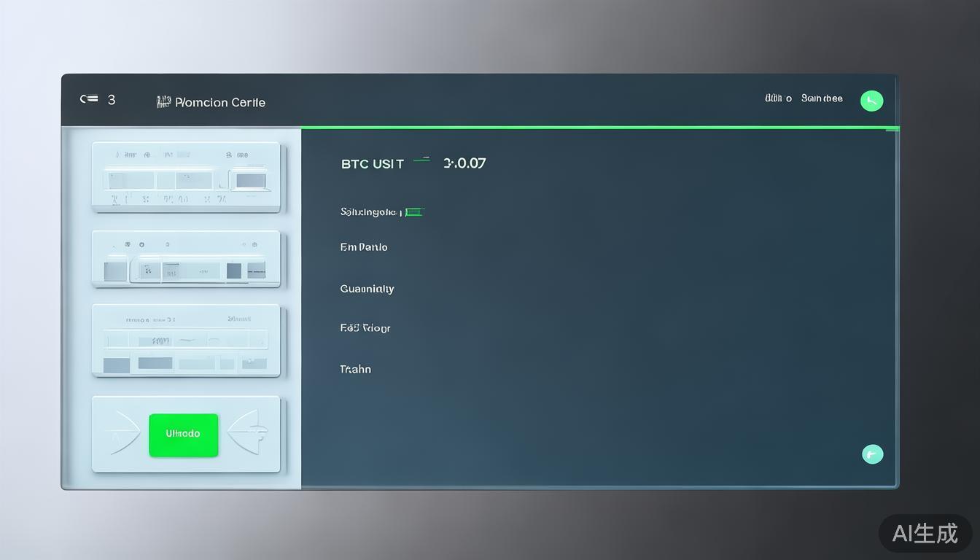Expand the Em Panlo option row
980x560 pixels.
[363, 247]
